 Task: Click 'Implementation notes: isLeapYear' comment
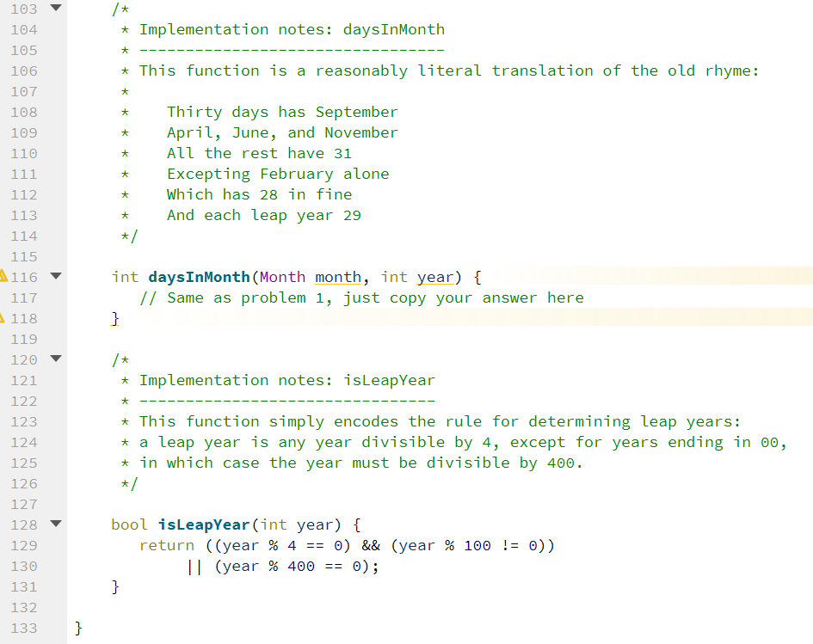(x=287, y=380)
